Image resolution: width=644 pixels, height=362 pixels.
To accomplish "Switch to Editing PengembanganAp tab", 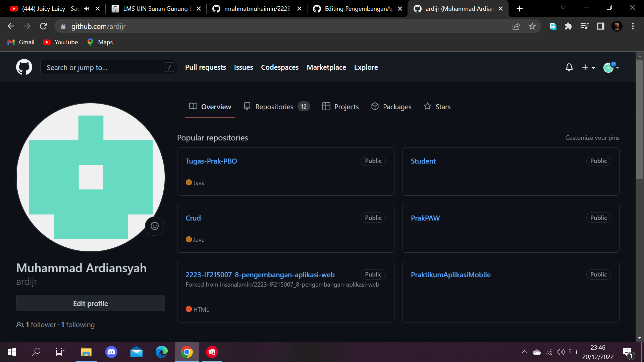I will [x=358, y=9].
